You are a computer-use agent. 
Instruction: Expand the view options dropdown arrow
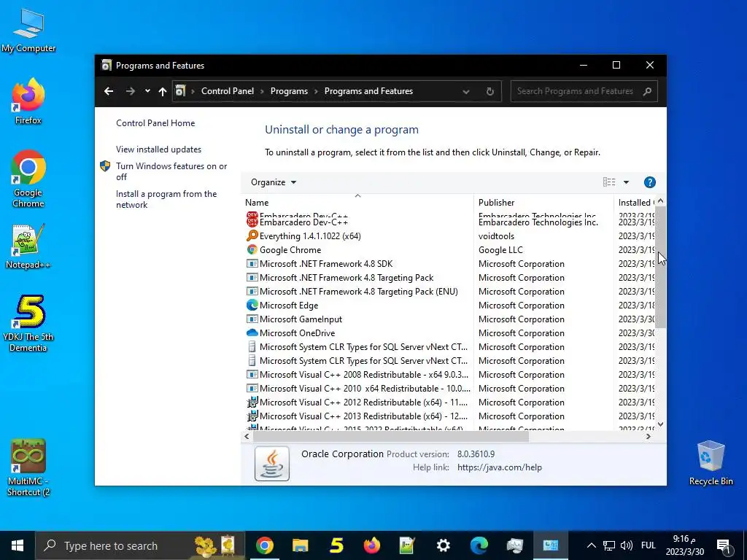626,182
